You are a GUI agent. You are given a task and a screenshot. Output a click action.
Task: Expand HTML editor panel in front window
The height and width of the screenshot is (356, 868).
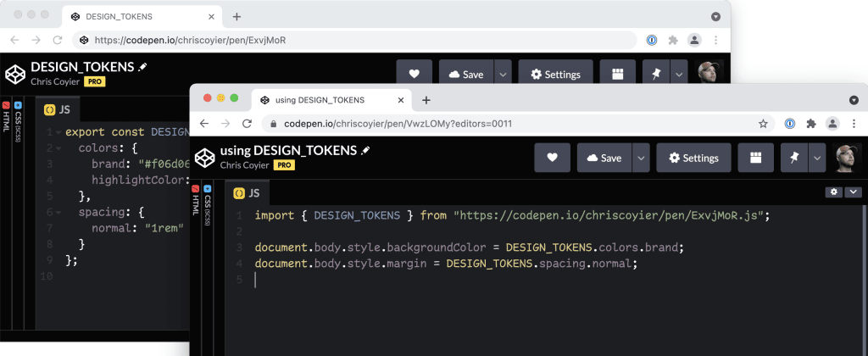196,200
